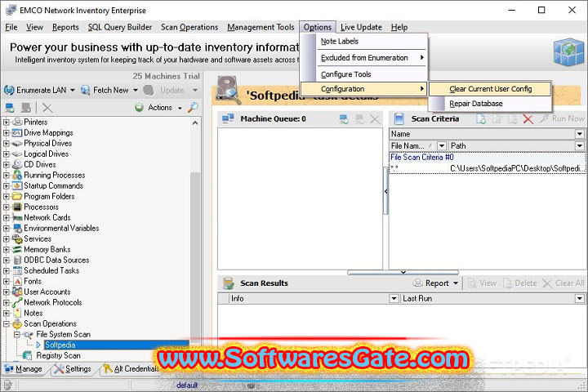Select the Registry Scan tree item

58,355
